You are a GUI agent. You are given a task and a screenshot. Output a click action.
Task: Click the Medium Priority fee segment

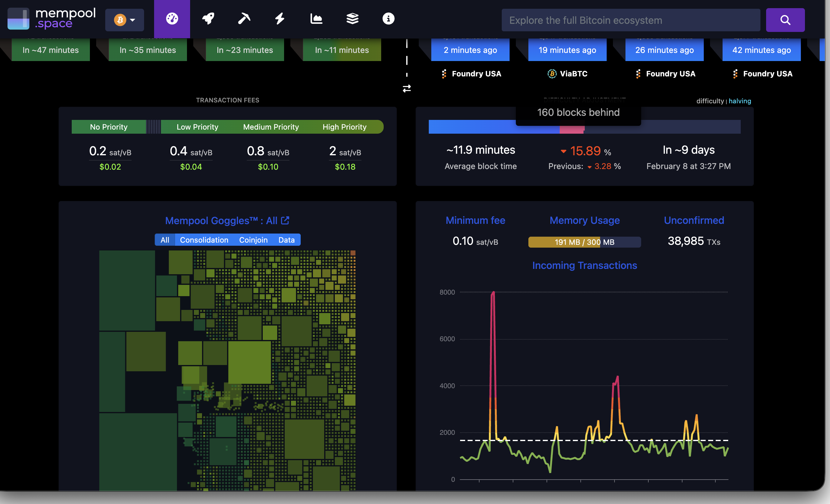pyautogui.click(x=271, y=127)
